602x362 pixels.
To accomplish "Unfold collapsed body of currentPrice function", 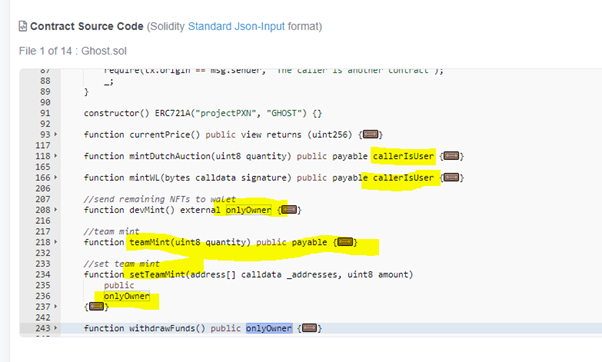I will (370, 134).
